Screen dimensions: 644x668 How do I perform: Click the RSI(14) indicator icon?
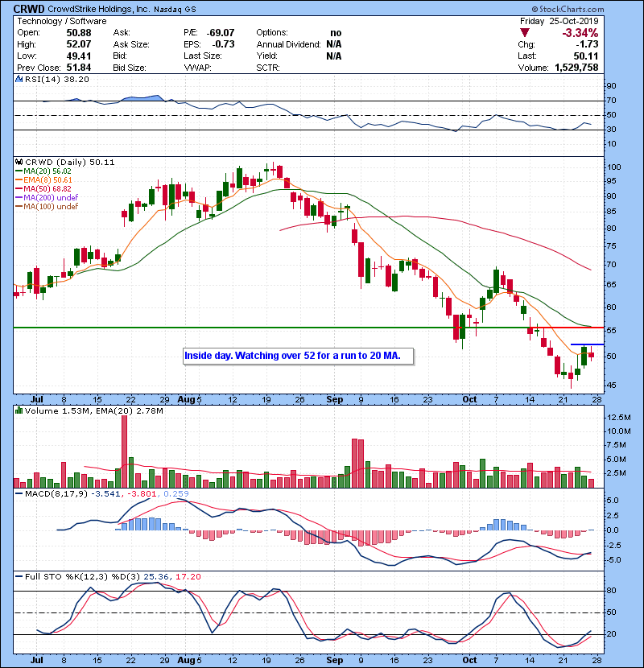pyautogui.click(x=19, y=79)
